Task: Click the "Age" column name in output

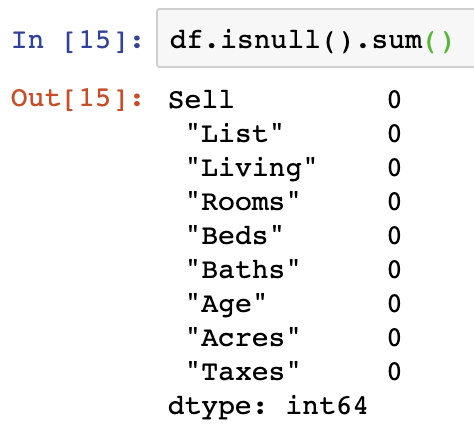Action: tap(226, 304)
